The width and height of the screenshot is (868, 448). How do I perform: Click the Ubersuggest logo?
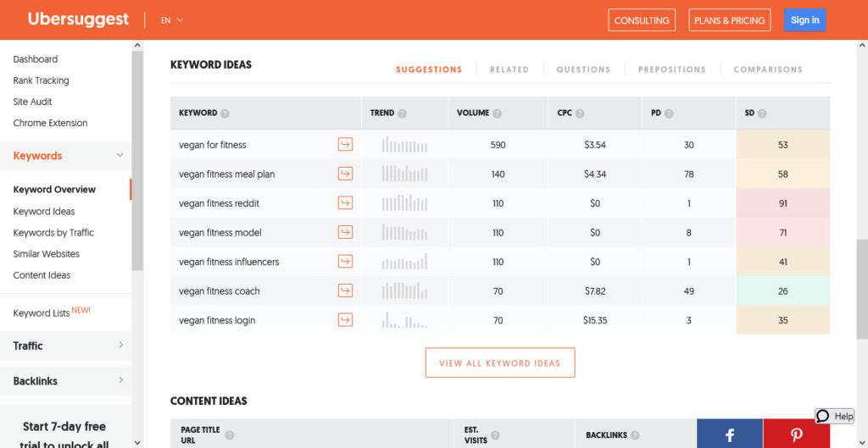(78, 19)
